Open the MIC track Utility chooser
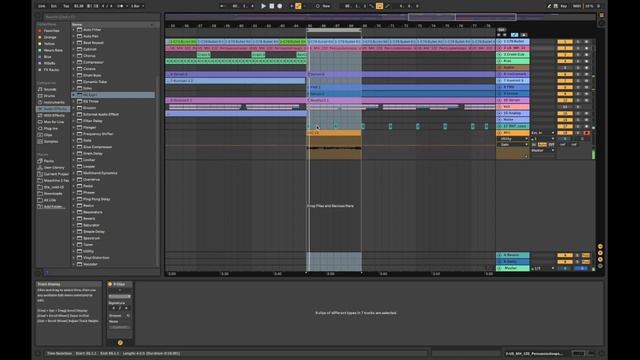640x360 pixels. click(513, 139)
